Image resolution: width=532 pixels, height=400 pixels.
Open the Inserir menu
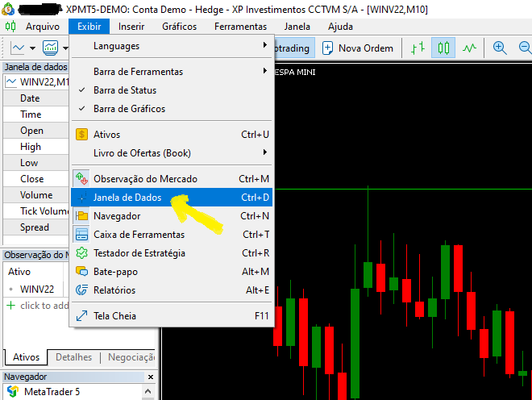coord(131,27)
